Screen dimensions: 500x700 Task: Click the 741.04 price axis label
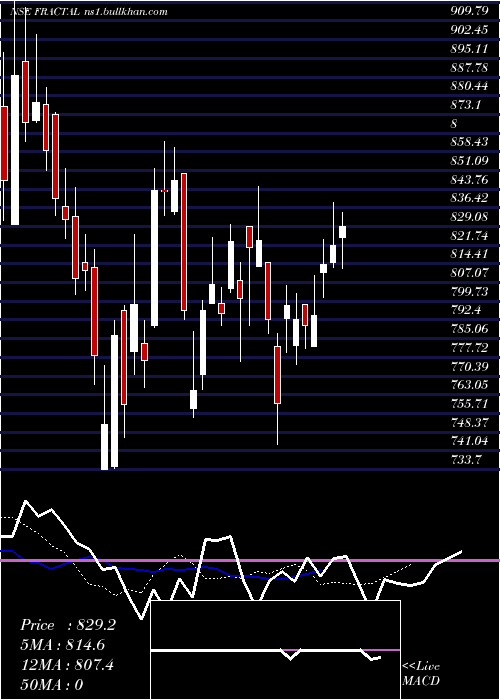[x=469, y=441]
